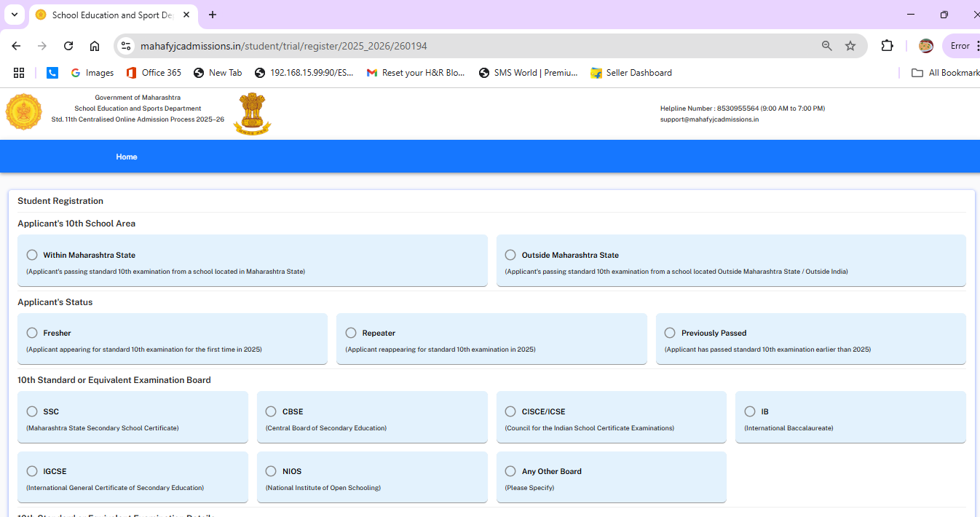Click the Maharashtra government seal logo

click(24, 112)
